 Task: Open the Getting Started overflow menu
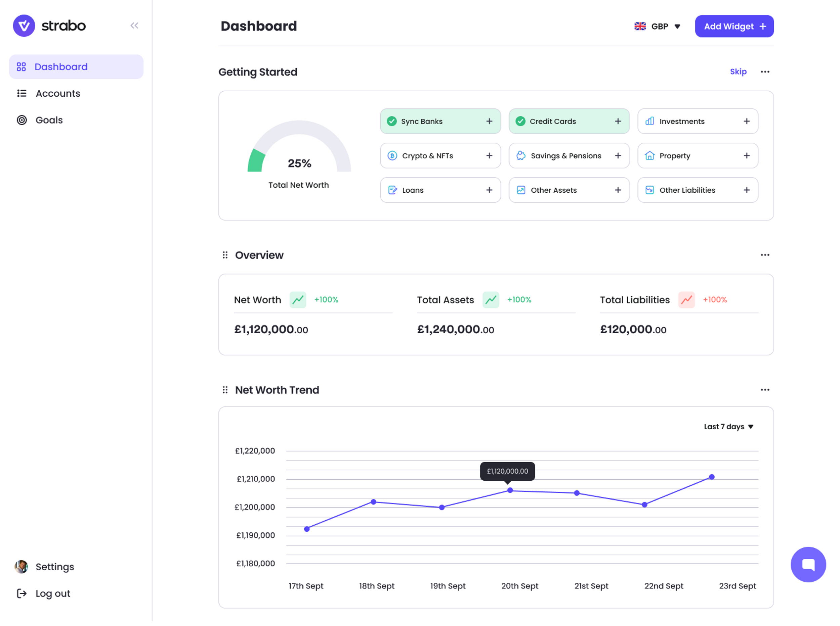(765, 71)
